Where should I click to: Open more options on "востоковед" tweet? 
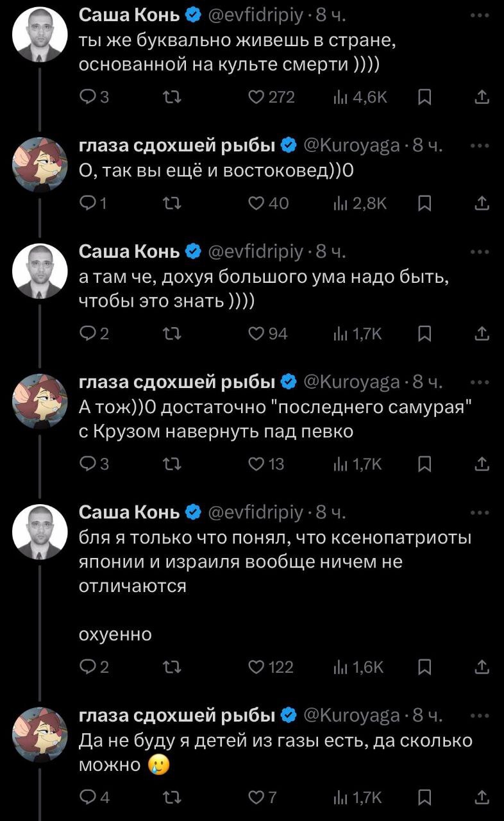[480, 146]
